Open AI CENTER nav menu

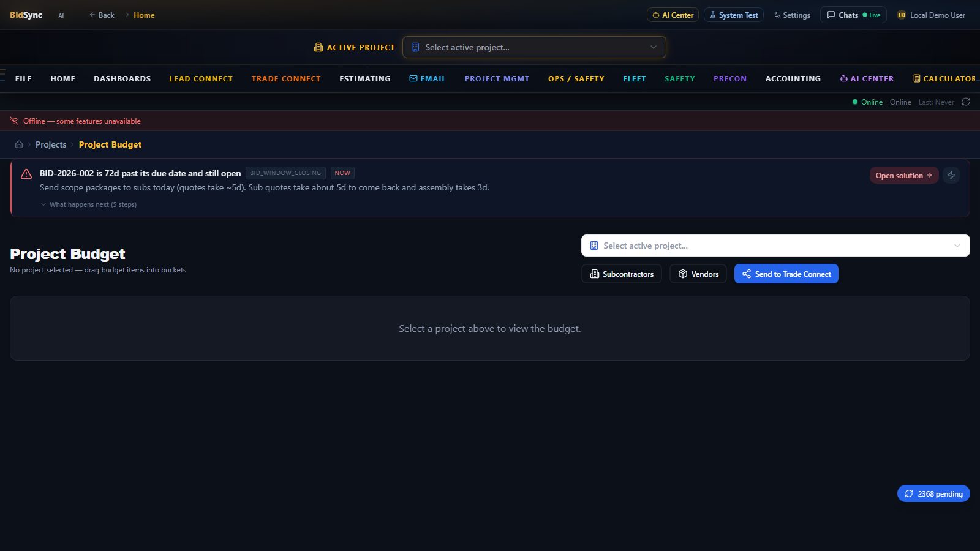click(867, 78)
